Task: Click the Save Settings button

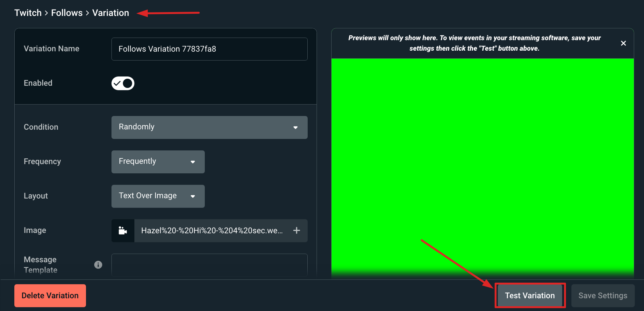Action: click(x=603, y=295)
